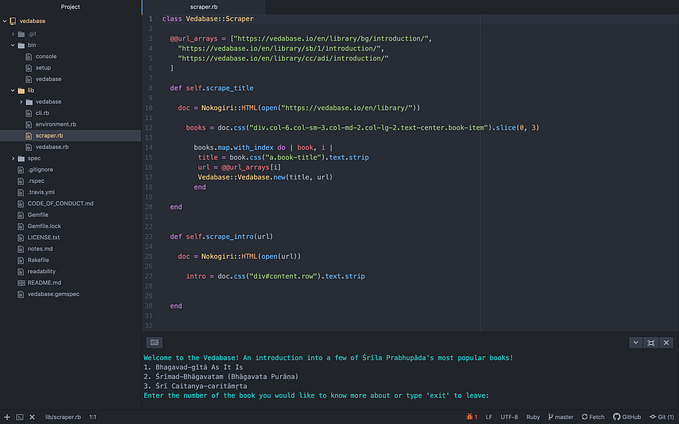Click 'def self.scrape_title' in the code
This screenshot has width=679, height=424.
[x=212, y=88]
